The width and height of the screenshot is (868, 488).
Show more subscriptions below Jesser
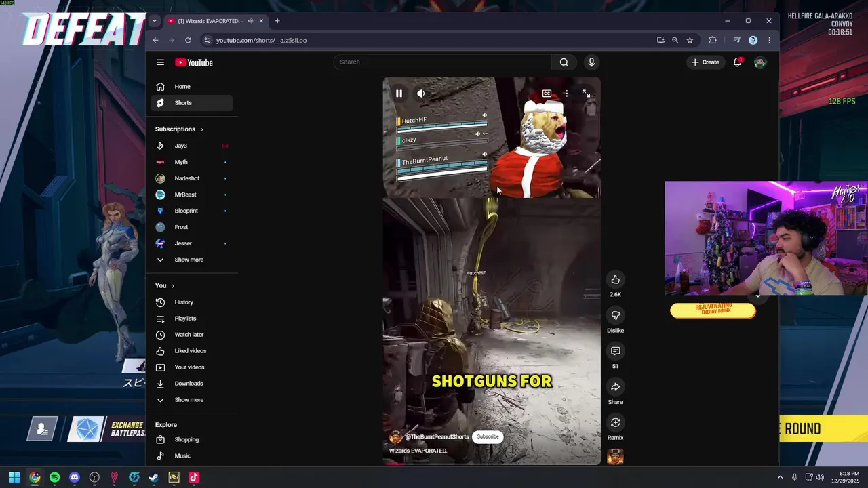click(192, 260)
